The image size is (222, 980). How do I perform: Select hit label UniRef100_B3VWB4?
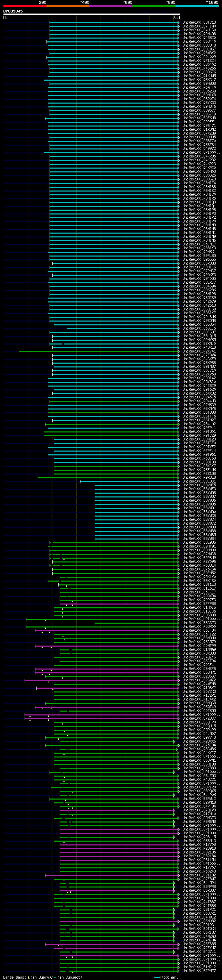tap(199, 539)
